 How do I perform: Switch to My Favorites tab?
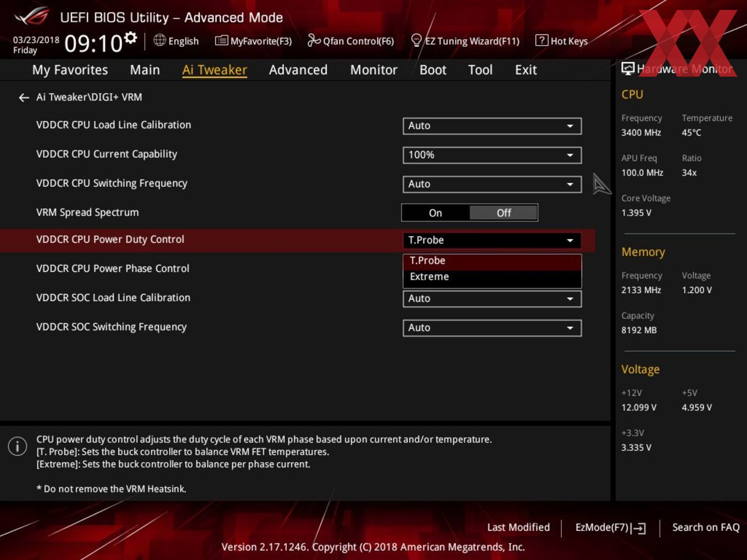pyautogui.click(x=70, y=70)
